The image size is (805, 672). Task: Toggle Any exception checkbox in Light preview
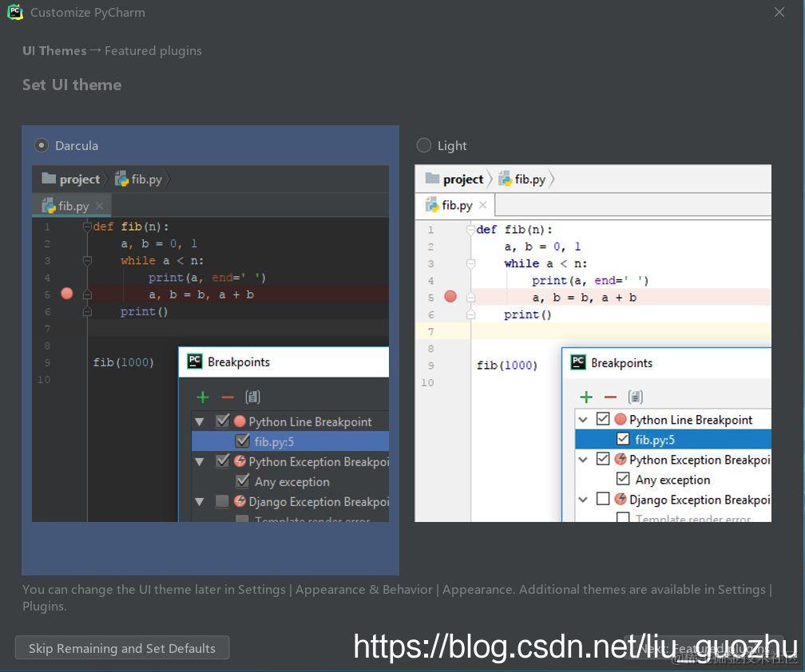(x=623, y=479)
